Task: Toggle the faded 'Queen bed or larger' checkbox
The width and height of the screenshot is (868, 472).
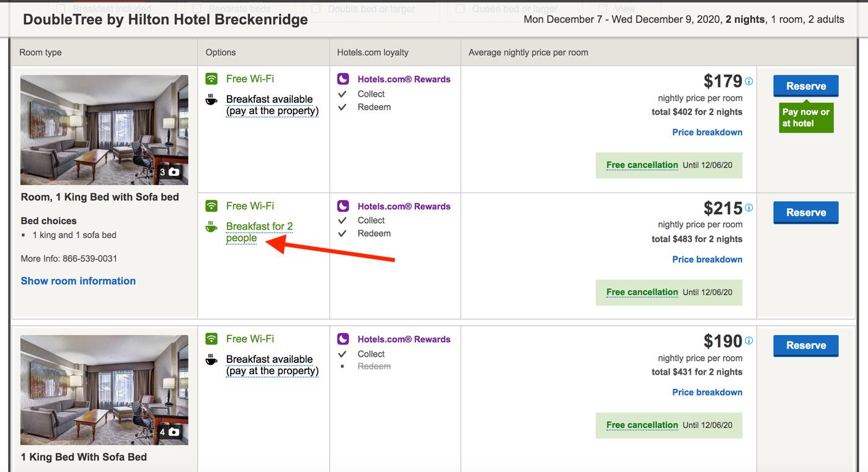Action: pyautogui.click(x=460, y=9)
